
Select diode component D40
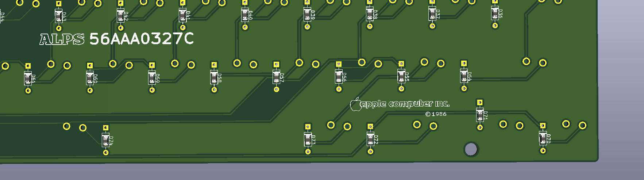tap(245, 15)
